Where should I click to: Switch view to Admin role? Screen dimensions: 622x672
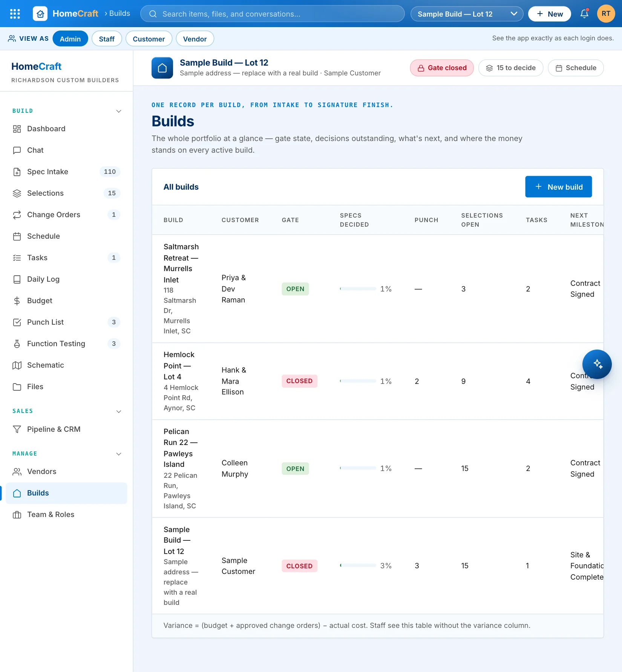tap(70, 39)
